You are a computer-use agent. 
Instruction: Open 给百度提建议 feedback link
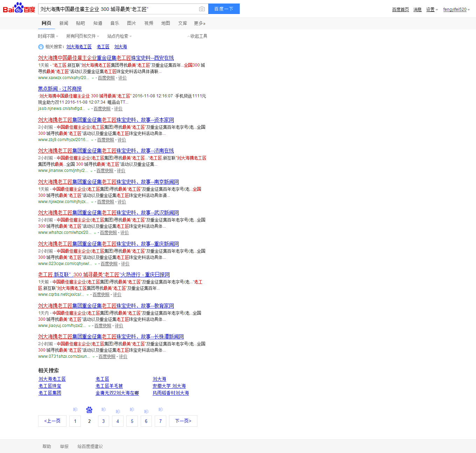pos(90,447)
